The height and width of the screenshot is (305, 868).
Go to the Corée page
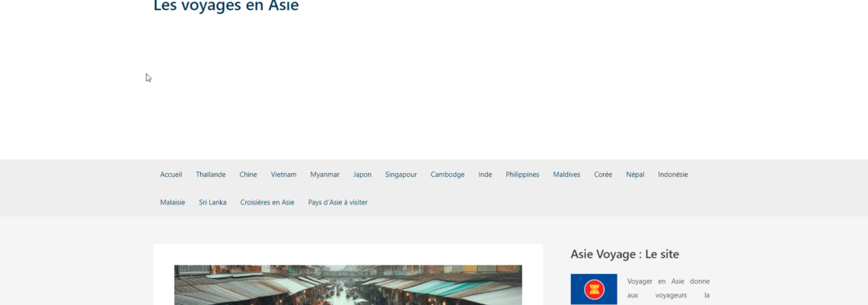point(603,174)
